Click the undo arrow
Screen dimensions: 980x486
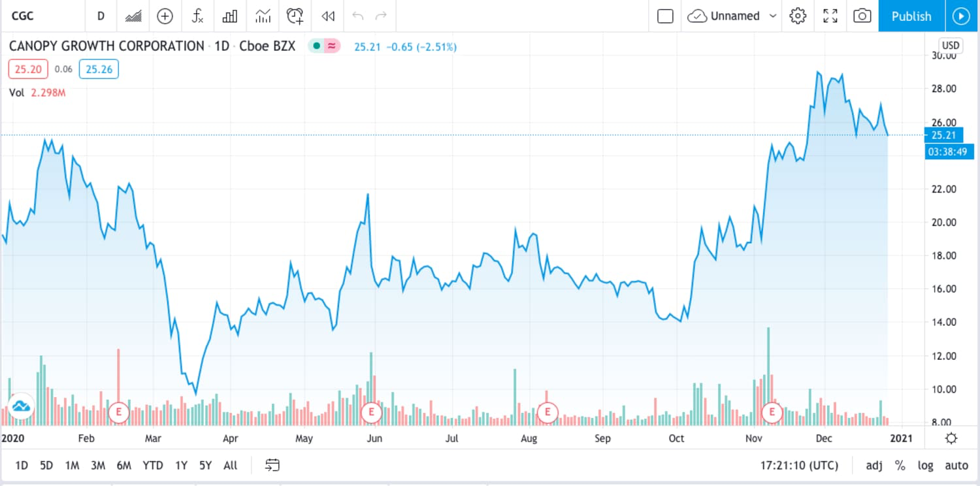(x=357, y=16)
